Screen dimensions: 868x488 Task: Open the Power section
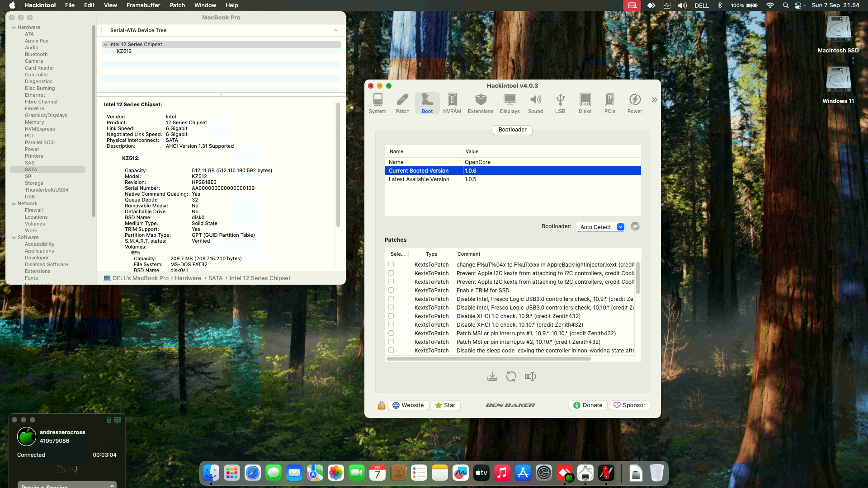pos(635,103)
